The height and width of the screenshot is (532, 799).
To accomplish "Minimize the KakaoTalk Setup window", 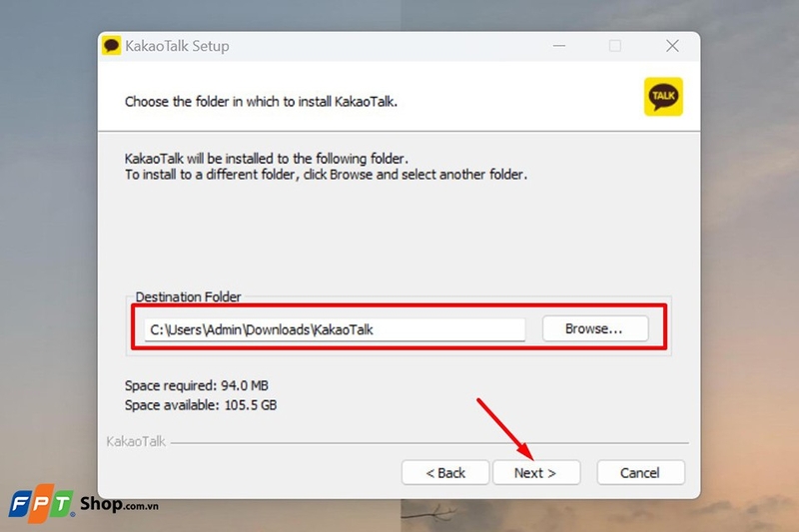I will pos(559,46).
